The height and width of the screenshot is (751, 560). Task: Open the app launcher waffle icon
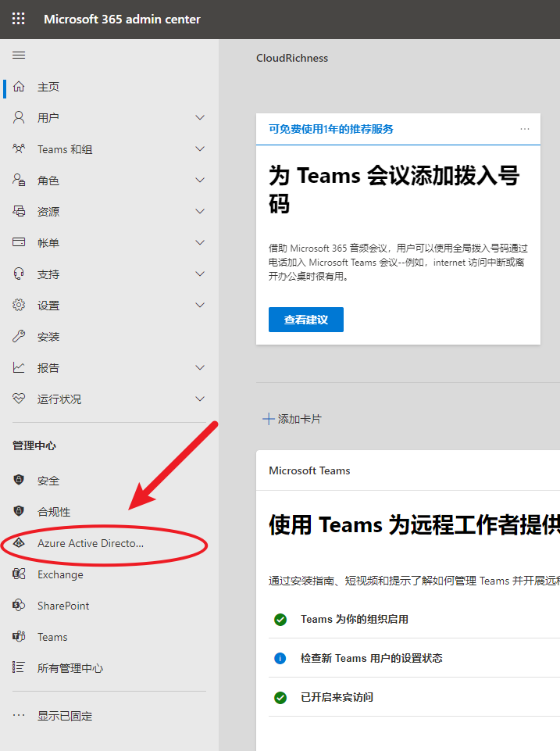click(18, 19)
